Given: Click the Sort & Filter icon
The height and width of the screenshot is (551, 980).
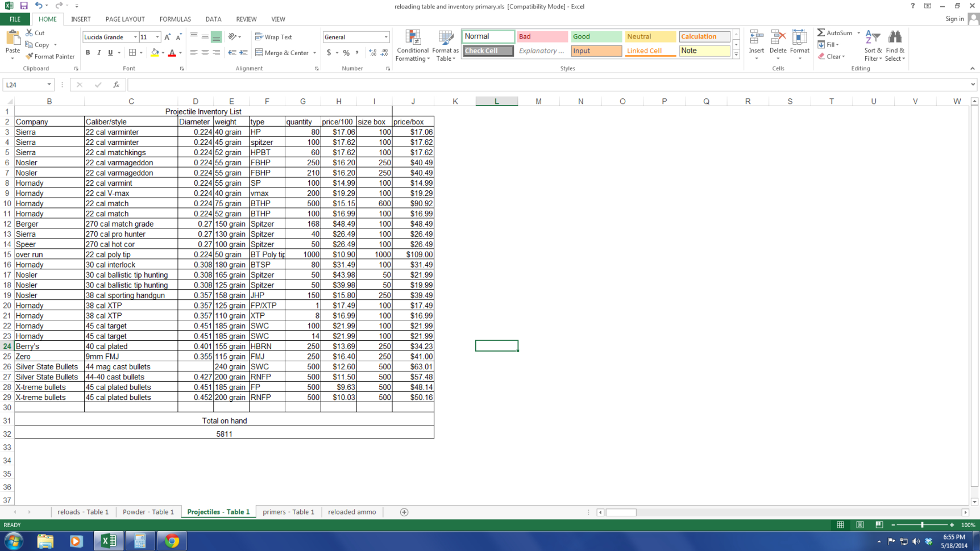Looking at the screenshot, I should tap(873, 46).
